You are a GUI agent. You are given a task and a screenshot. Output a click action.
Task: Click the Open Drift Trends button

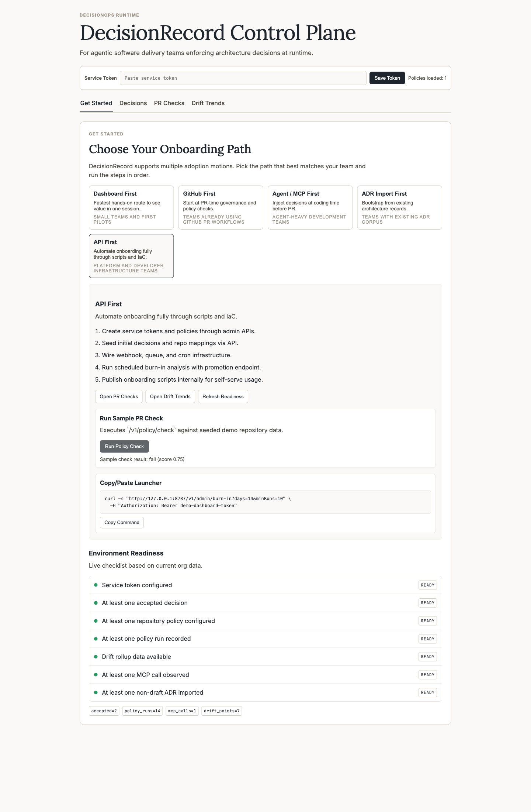tap(170, 396)
